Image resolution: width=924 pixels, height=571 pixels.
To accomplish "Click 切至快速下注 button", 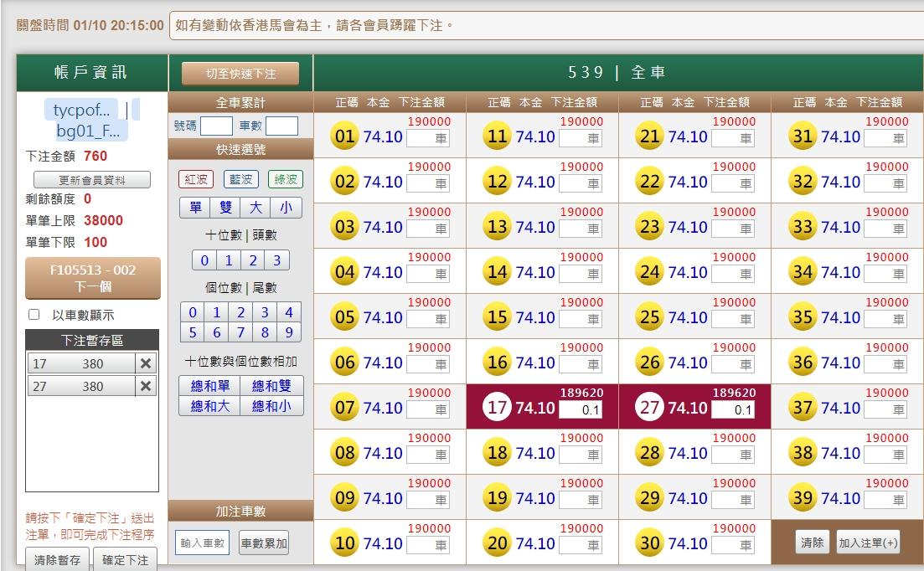I will pyautogui.click(x=240, y=74).
